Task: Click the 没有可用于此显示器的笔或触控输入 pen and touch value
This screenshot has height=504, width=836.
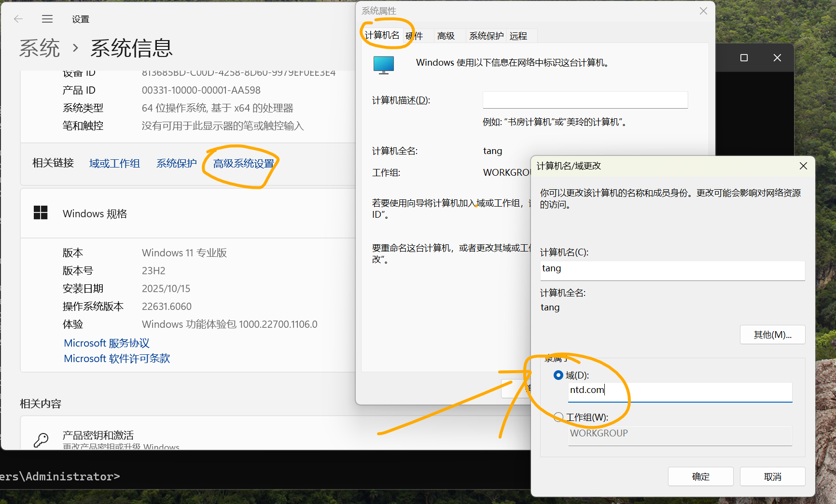Action: point(223,126)
